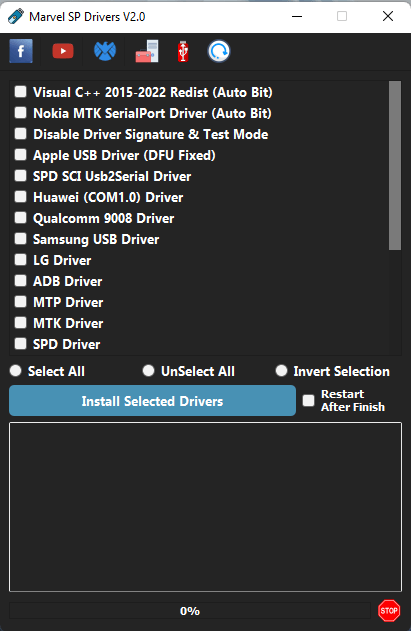The height and width of the screenshot is (631, 411).
Task: Tick the SPD Driver checkbox
Action: (x=21, y=344)
